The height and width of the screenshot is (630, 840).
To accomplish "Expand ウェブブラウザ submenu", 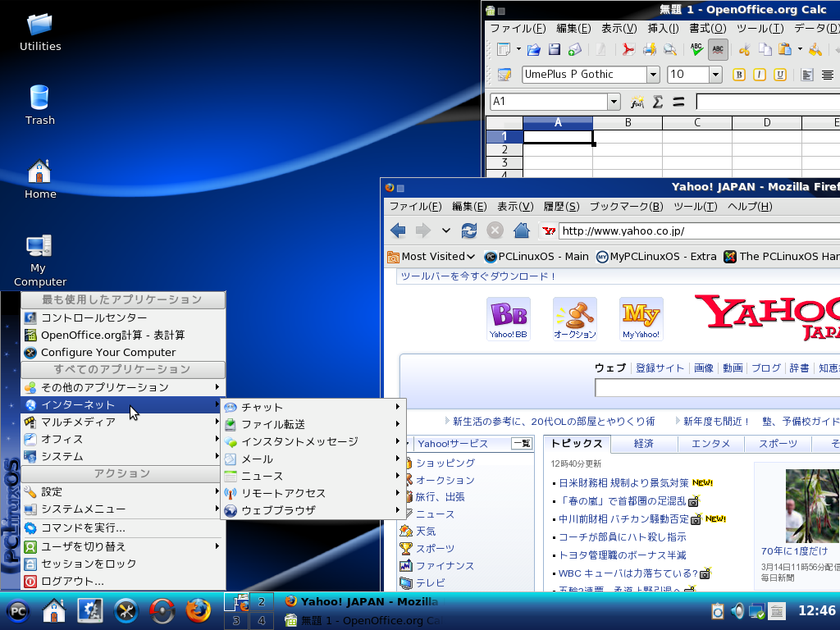I will click(313, 510).
